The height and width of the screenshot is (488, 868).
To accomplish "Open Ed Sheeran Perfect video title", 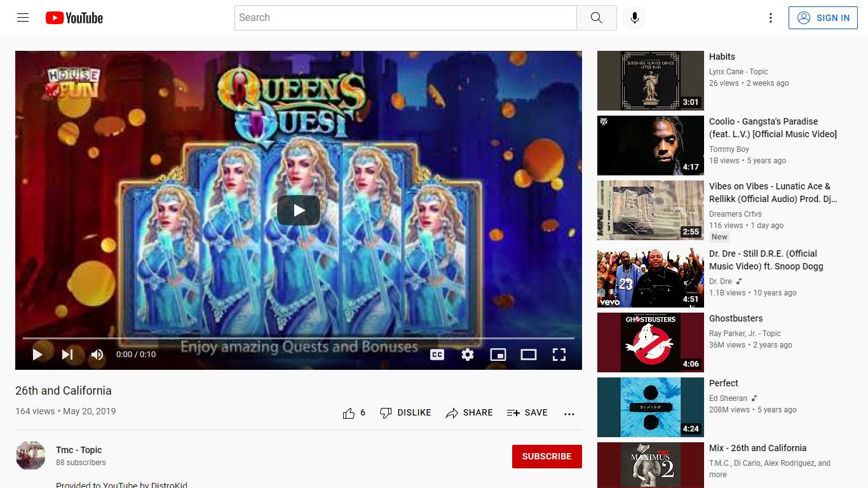I will [x=724, y=383].
